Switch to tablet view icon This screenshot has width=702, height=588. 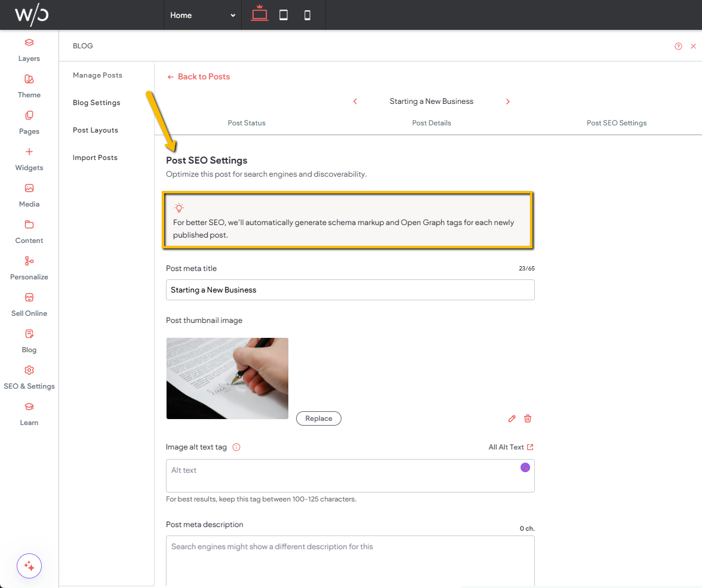point(284,16)
